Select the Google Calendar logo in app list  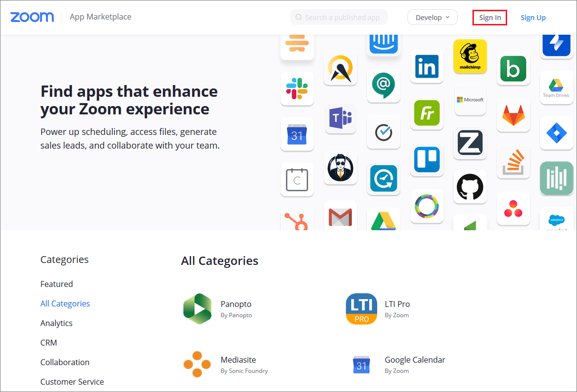[x=362, y=365]
